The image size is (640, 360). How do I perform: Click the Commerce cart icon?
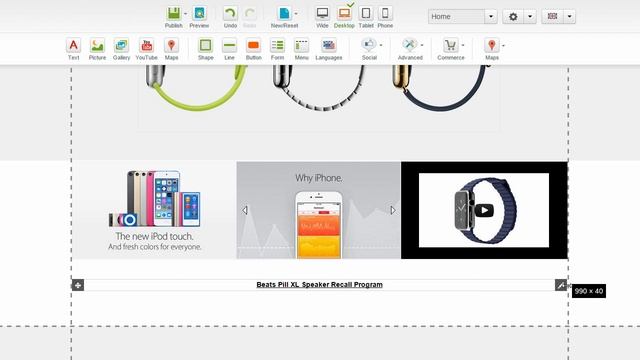click(450, 45)
